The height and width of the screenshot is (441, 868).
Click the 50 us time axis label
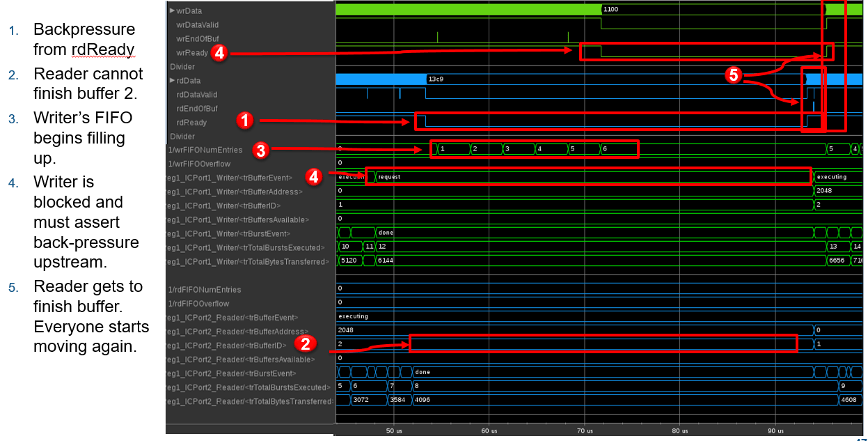point(394,431)
